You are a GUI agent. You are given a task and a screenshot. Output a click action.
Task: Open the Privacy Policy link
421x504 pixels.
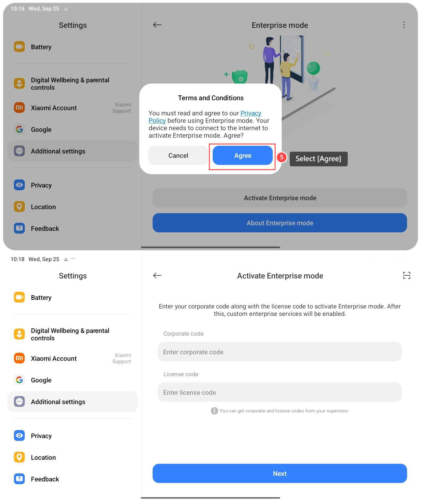[205, 117]
